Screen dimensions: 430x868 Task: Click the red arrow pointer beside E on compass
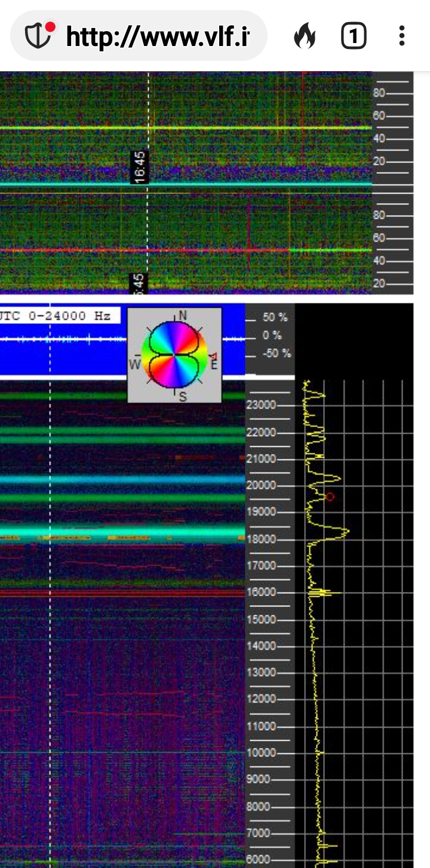click(213, 356)
